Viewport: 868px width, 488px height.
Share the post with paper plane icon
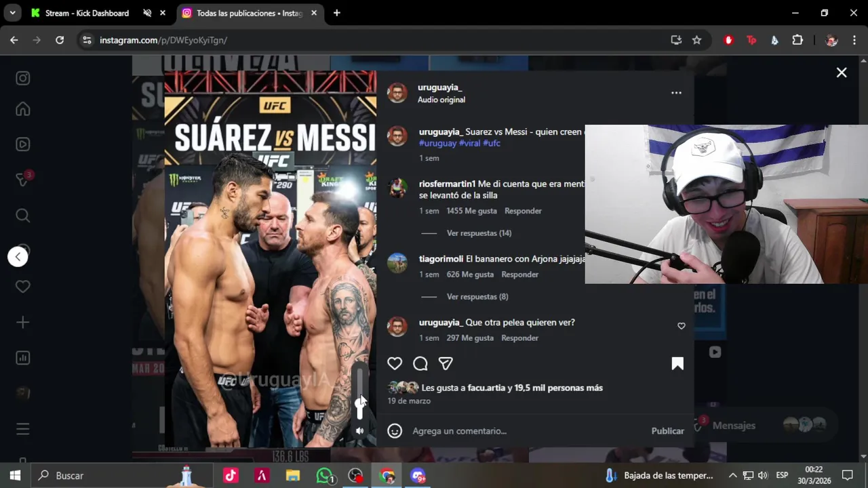(x=446, y=364)
